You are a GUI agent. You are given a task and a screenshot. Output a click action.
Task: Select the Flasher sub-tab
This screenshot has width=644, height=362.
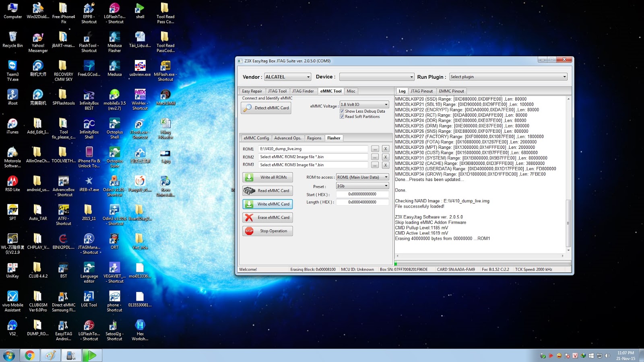334,138
